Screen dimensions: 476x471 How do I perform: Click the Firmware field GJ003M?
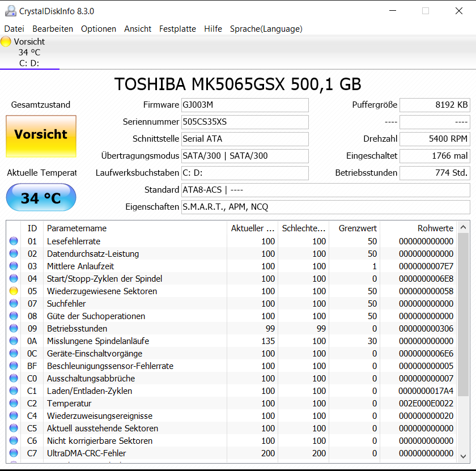[245, 105]
